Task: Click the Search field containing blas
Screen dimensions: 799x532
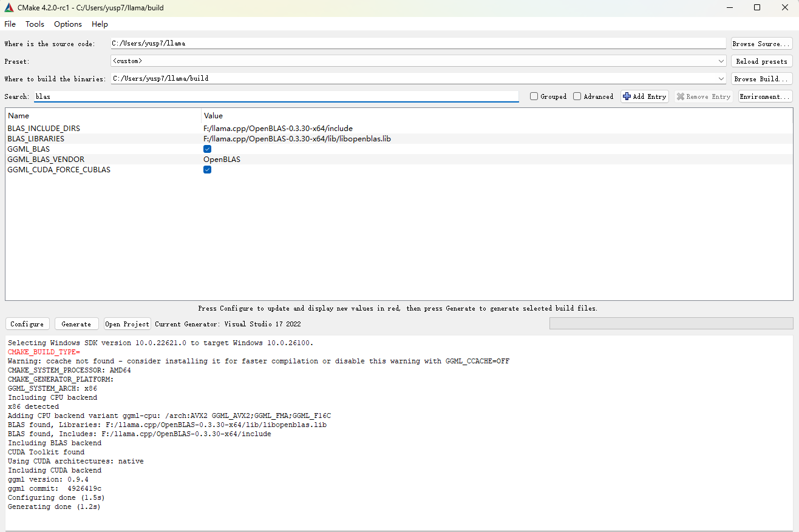Action: pos(276,96)
